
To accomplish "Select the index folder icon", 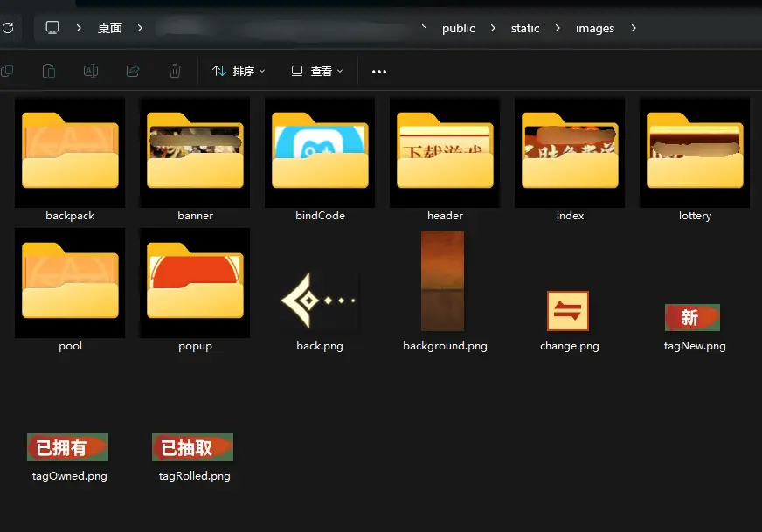I will (x=570, y=150).
